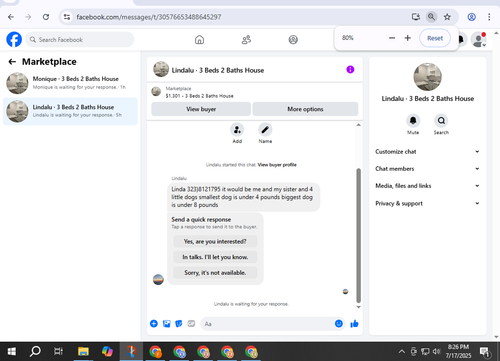
Task: Open the Marketplace listing $1,301 thumbnail
Action: [156, 91]
